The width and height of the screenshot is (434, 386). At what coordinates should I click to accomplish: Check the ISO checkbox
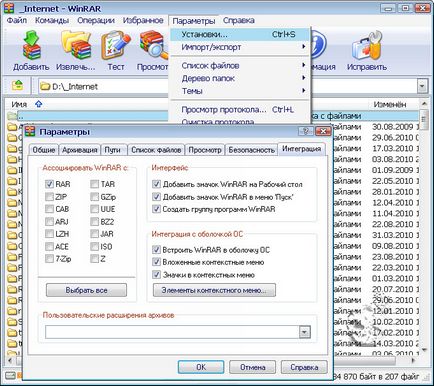(x=95, y=246)
